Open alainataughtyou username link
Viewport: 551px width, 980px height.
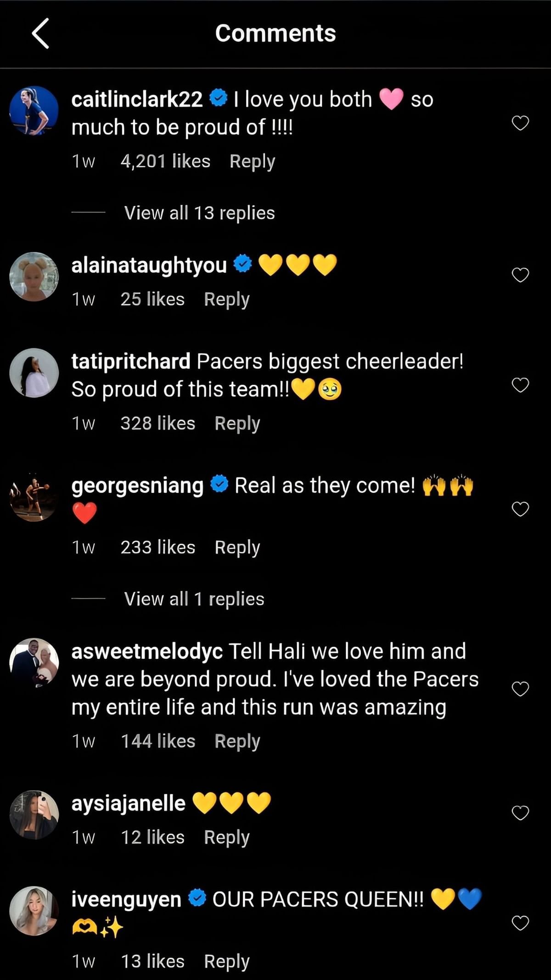pyautogui.click(x=149, y=265)
